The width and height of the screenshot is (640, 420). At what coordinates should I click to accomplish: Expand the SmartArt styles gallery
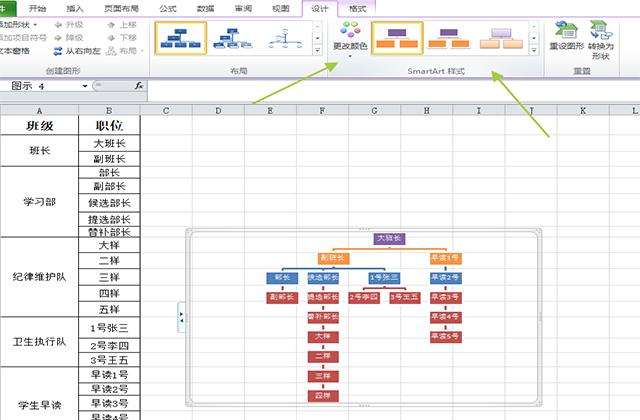[x=534, y=51]
